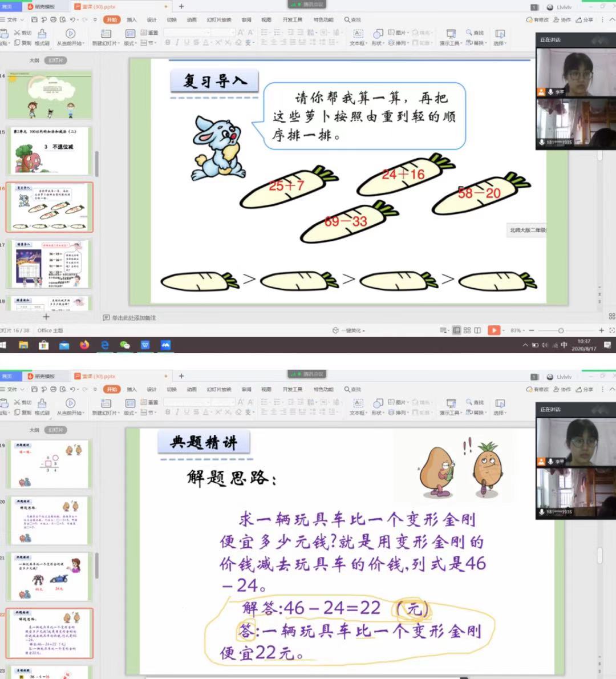Select slide 15 thumbnail titled 不退位减

[50, 151]
